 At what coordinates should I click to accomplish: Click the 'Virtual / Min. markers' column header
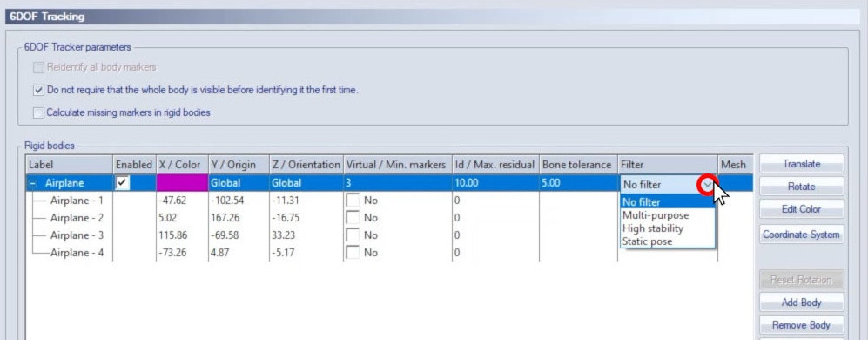click(x=398, y=165)
